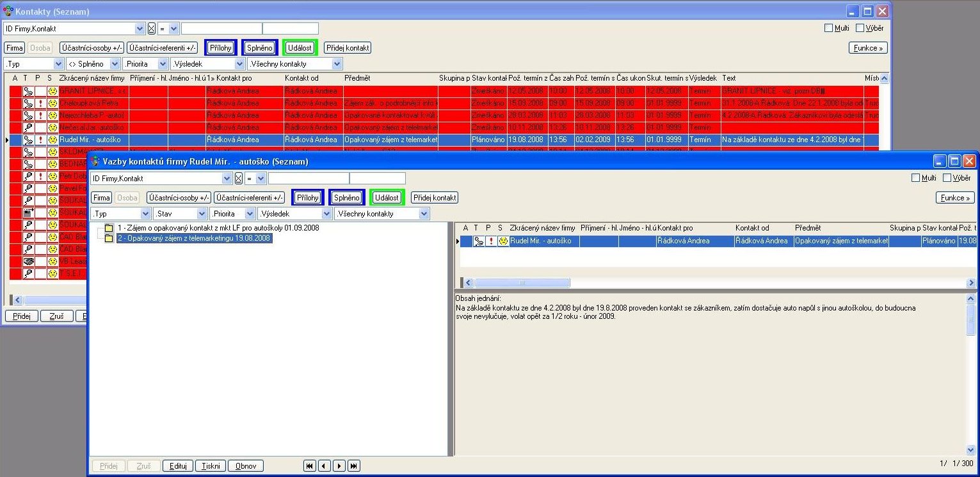Go to first record in Vazby window

tap(310, 466)
